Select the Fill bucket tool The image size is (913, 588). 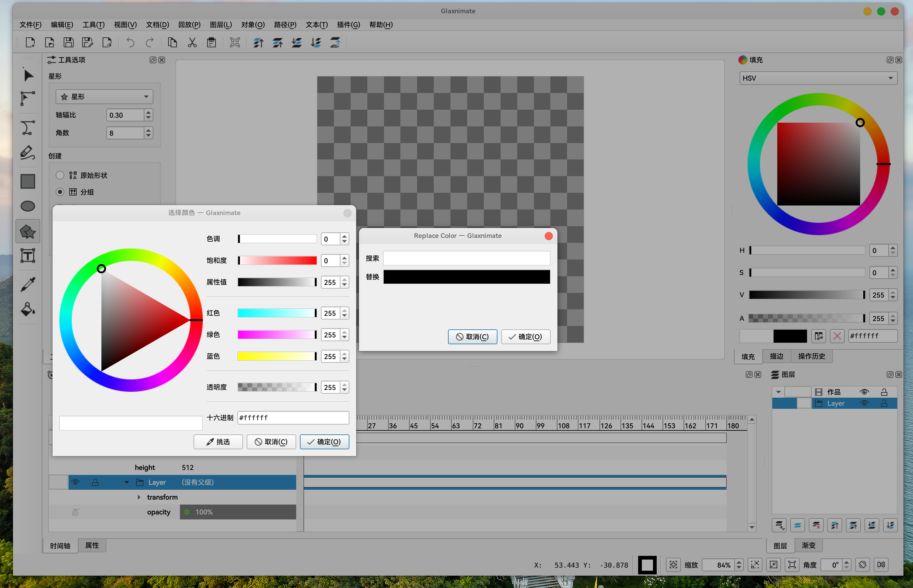[x=28, y=309]
